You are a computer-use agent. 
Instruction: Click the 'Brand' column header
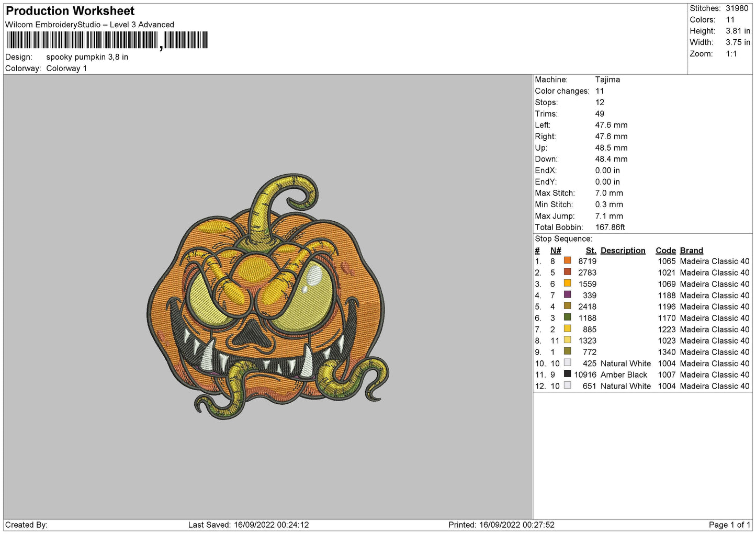point(692,251)
